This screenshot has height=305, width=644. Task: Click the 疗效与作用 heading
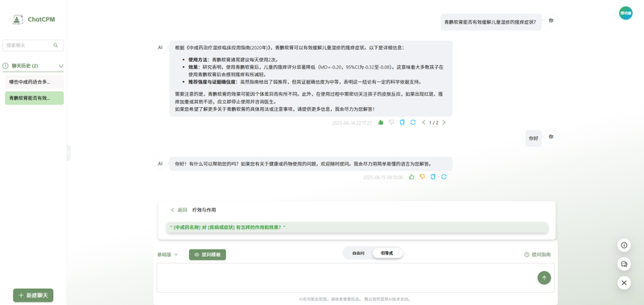[x=204, y=210]
